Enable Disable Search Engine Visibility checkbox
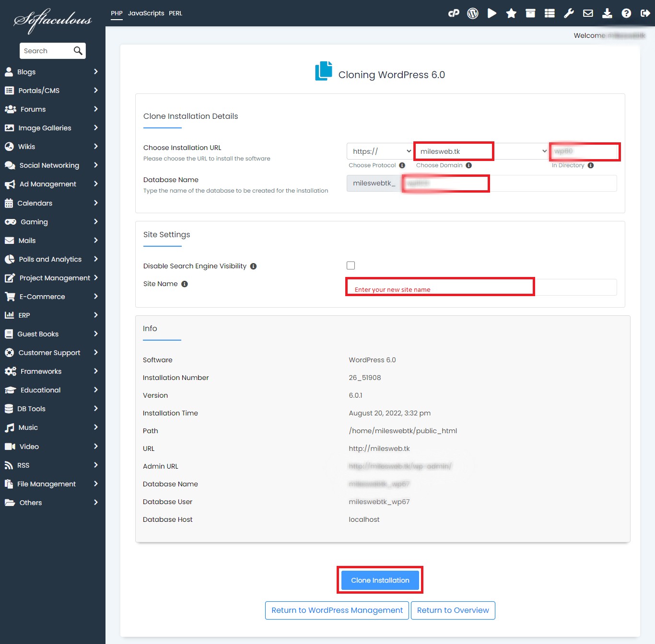The height and width of the screenshot is (644, 655). pos(351,265)
